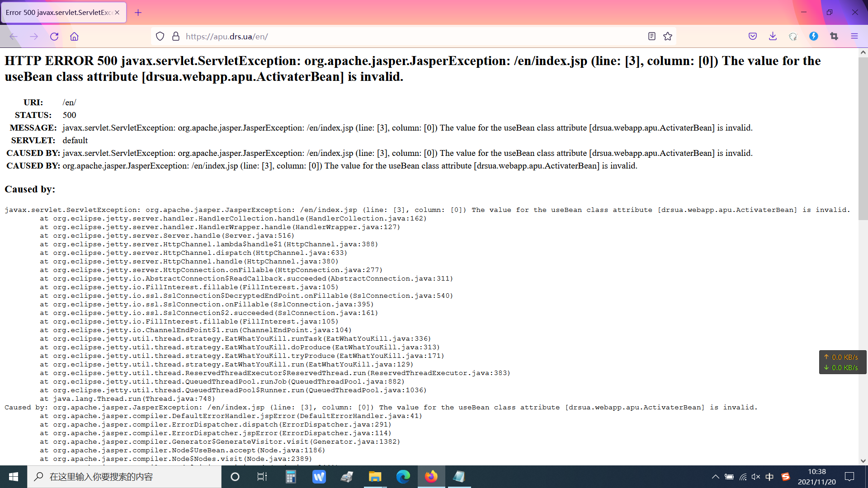Open the Downloads panel
The width and height of the screenshot is (868, 488).
(773, 37)
